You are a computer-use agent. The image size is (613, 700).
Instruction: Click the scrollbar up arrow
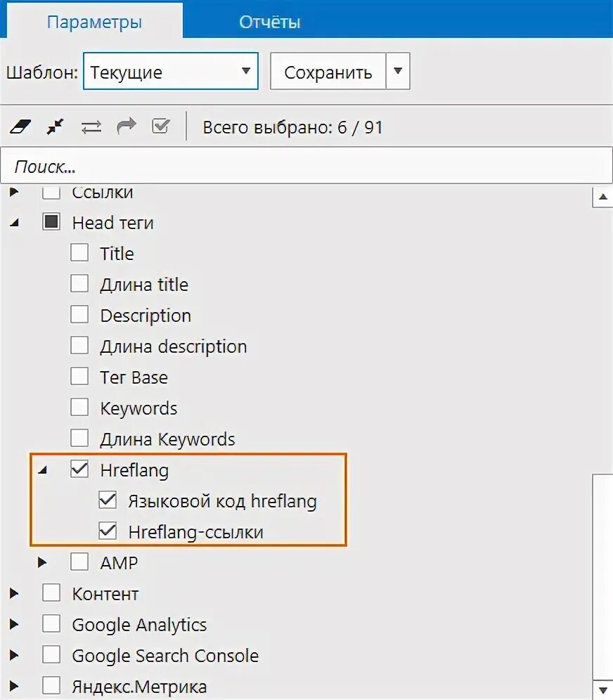[603, 197]
